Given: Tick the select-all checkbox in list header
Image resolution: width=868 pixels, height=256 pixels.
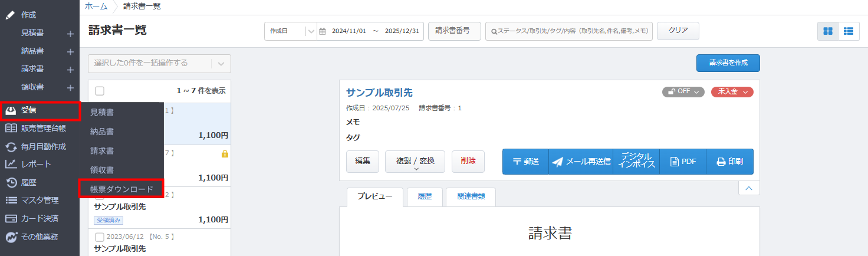Looking at the screenshot, I should 100,91.
